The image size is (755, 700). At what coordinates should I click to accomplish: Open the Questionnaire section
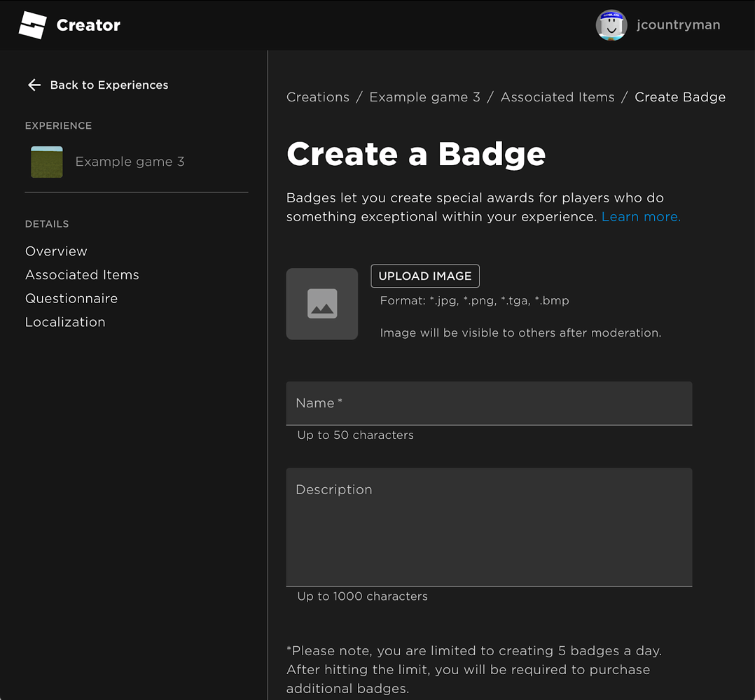tap(71, 298)
